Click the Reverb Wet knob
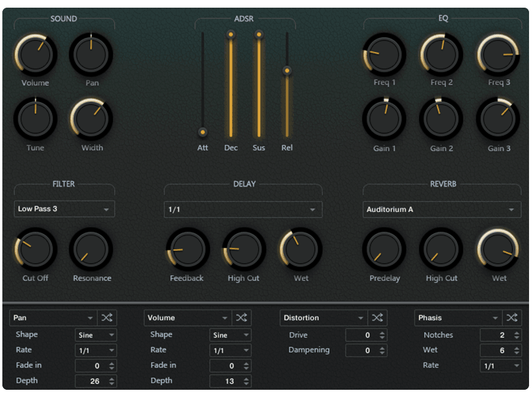Viewport: 532px width, 401px height. (x=499, y=249)
